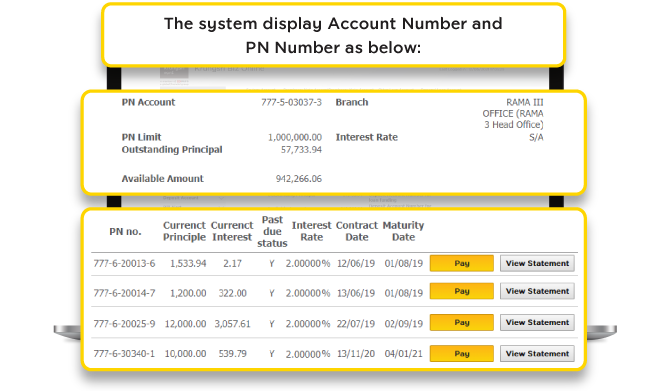662x391 pixels.
Task: Click the Interest Rate column header
Action: [312, 231]
